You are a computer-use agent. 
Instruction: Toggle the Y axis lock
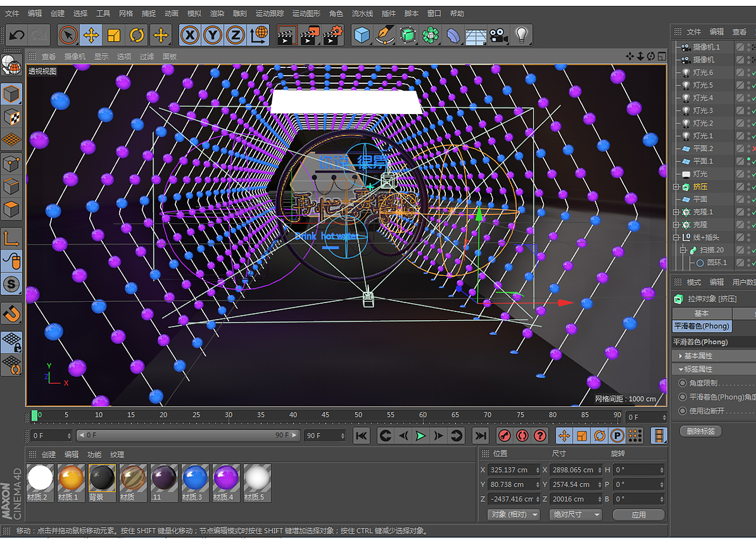[x=213, y=35]
